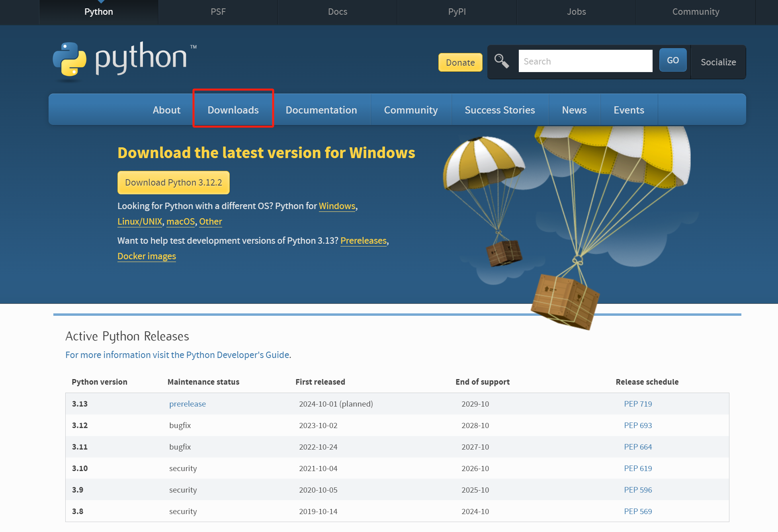The image size is (778, 532).
Task: Click the Python logo icon
Action: 70,59
